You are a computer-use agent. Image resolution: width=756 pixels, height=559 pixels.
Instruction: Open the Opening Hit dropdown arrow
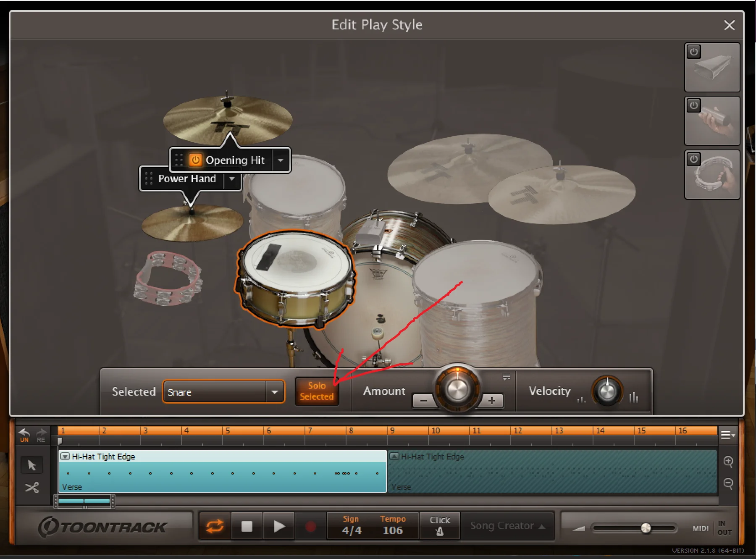(281, 160)
